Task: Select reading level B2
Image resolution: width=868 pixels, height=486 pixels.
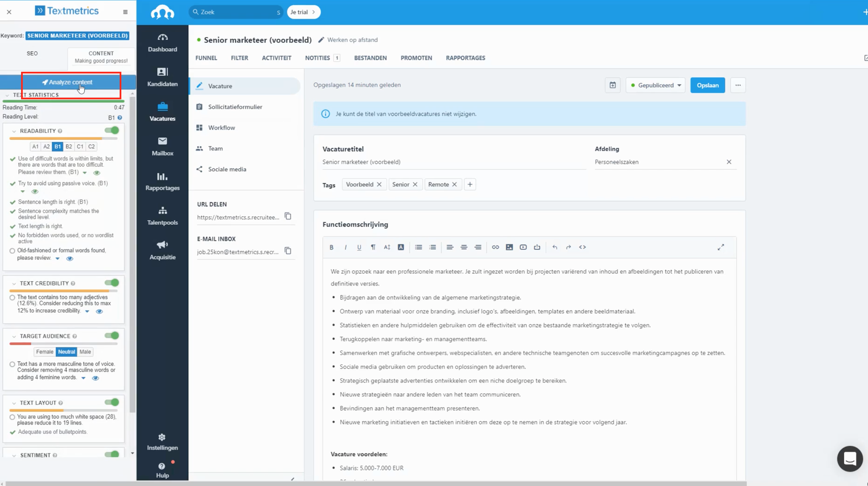Action: 69,147
